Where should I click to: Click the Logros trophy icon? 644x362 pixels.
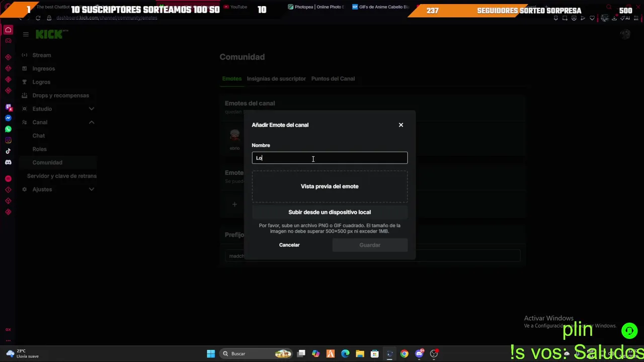click(24, 82)
